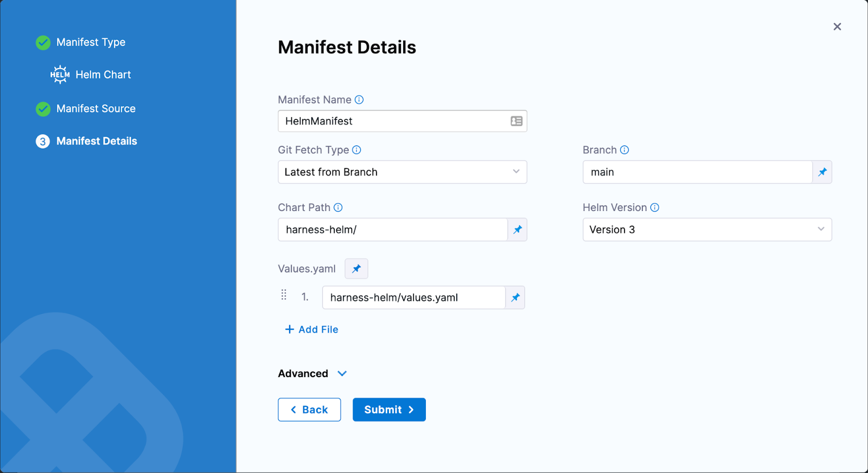Click the Values.yaml label
The image size is (868, 473).
pos(307,269)
